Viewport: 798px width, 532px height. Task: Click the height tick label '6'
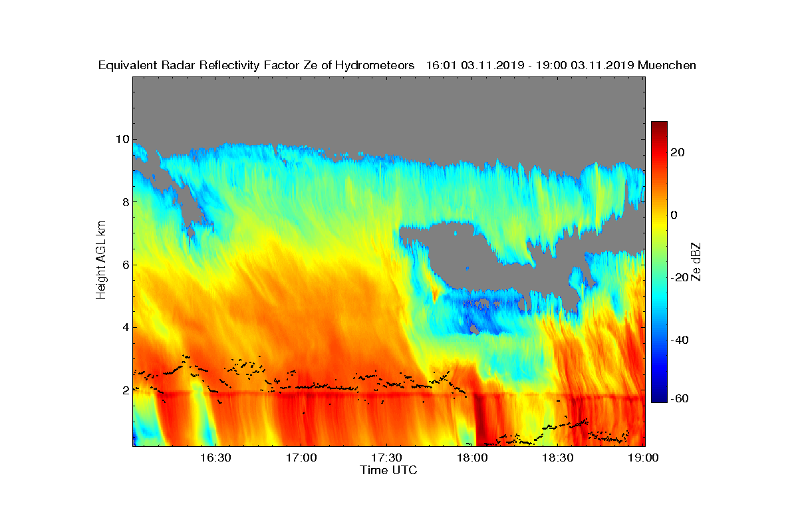pyautogui.click(x=124, y=265)
